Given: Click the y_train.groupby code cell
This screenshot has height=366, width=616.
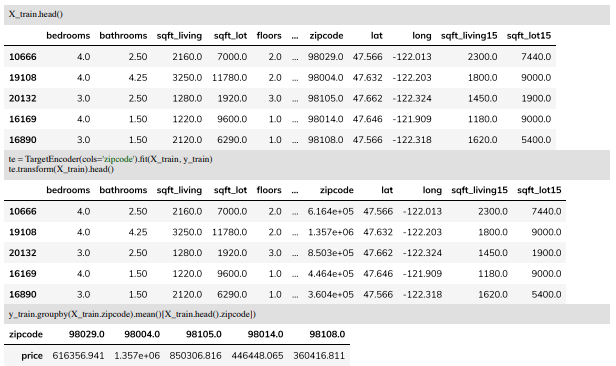Looking at the screenshot, I should click(306, 314).
